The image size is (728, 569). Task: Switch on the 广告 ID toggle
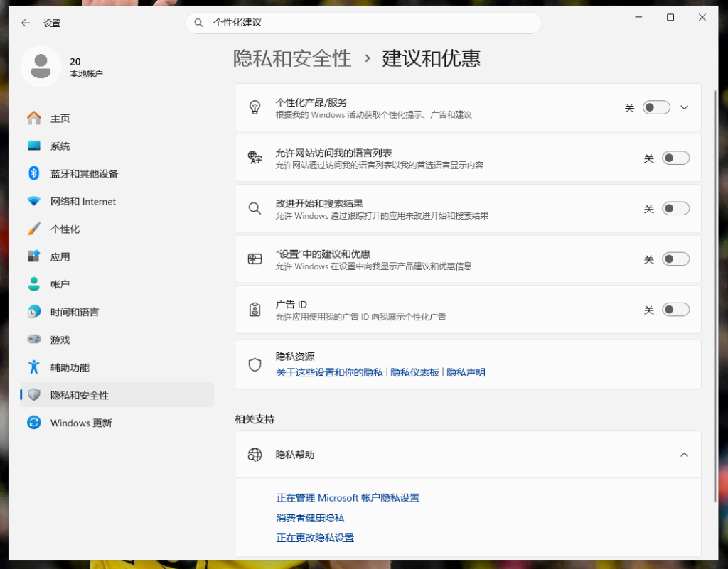(x=676, y=310)
